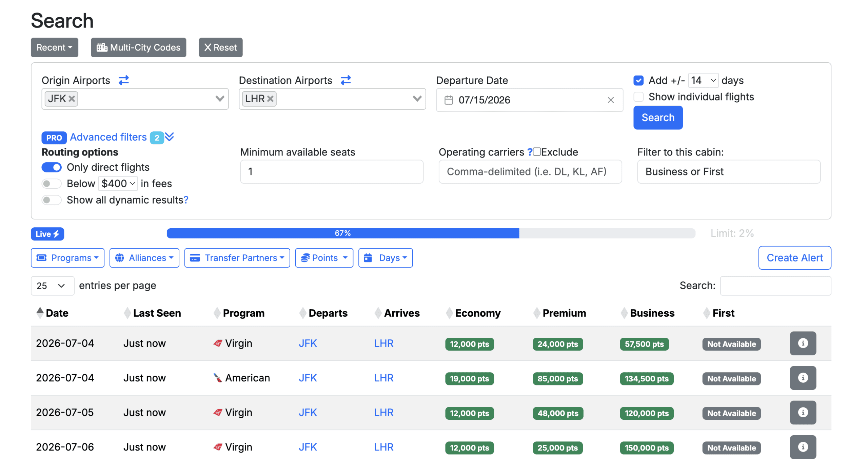Click the 67% progress bar

tap(342, 233)
